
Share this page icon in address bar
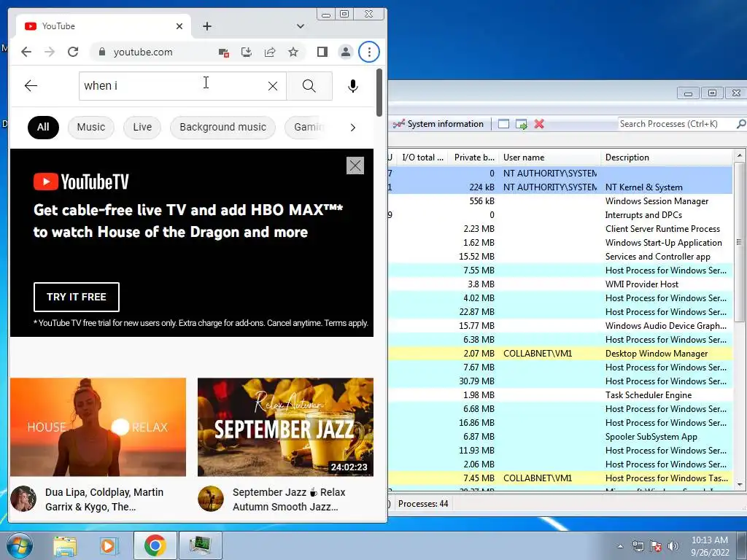(270, 52)
